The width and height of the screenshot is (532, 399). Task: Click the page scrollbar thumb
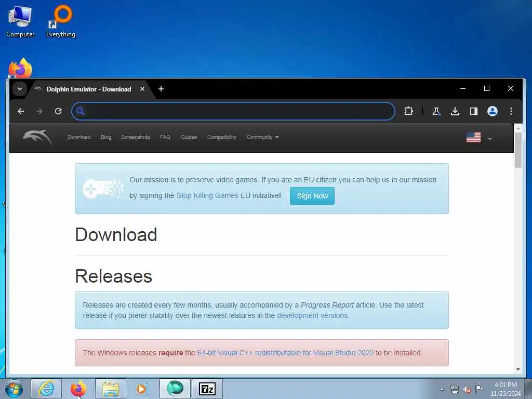point(518,150)
